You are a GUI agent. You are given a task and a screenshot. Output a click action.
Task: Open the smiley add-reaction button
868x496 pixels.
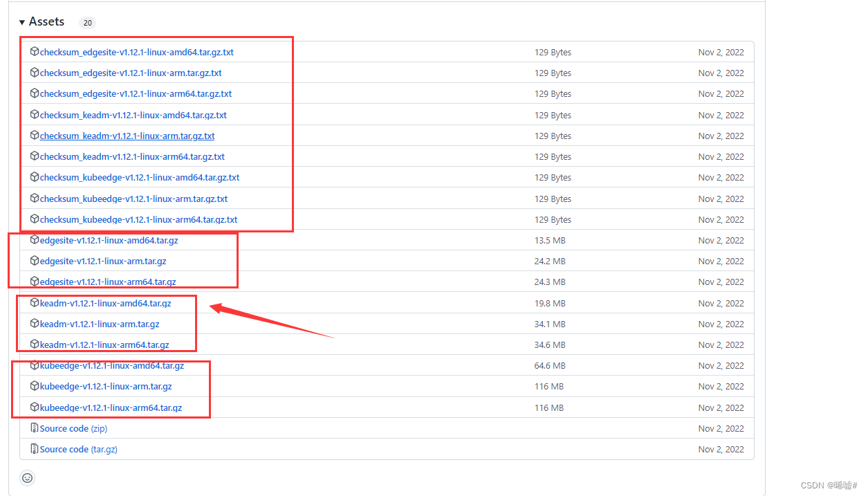(x=27, y=477)
